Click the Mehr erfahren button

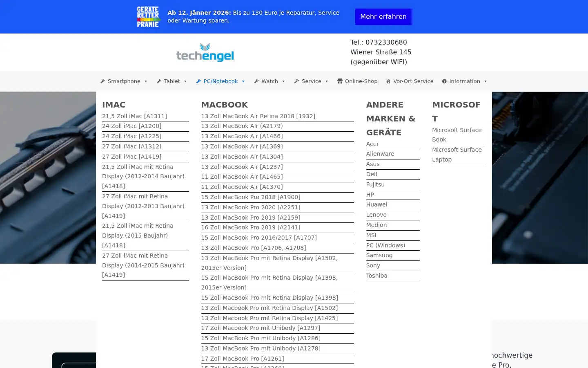(383, 17)
